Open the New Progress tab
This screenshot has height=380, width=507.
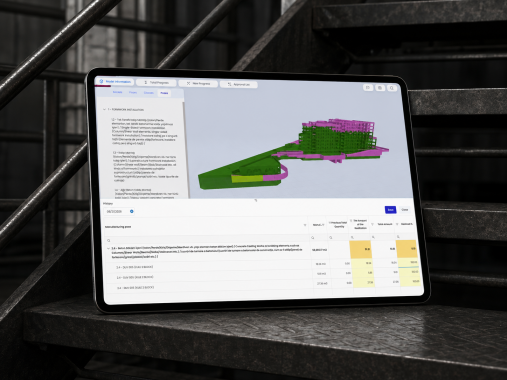[198, 83]
